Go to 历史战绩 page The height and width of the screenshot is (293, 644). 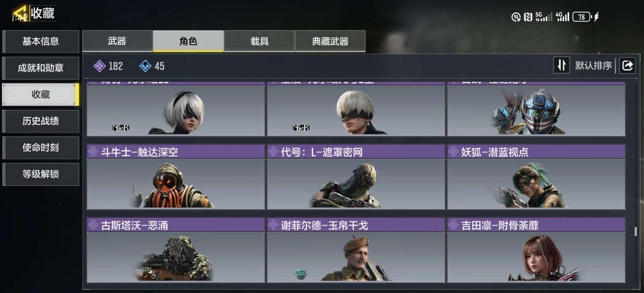coord(41,121)
